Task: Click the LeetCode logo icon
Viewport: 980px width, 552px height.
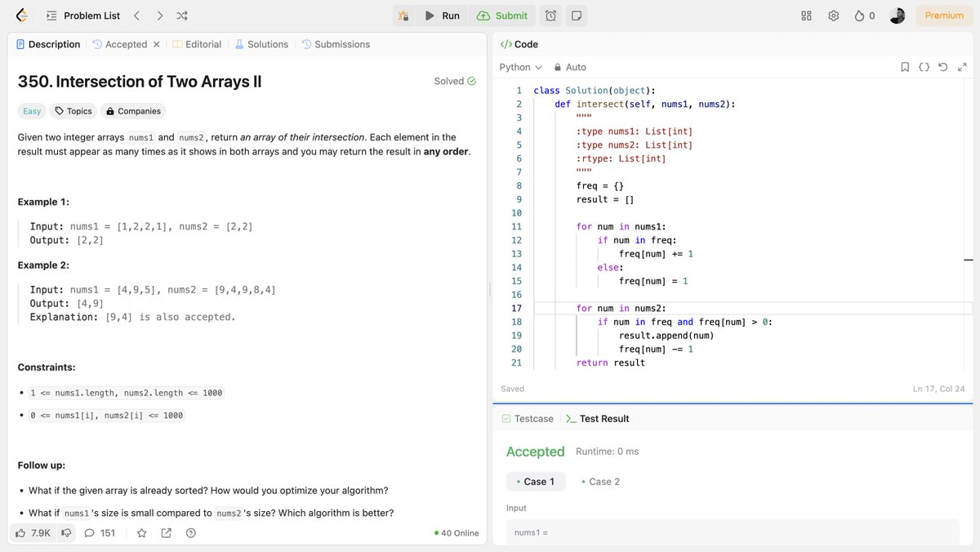Action: (22, 16)
